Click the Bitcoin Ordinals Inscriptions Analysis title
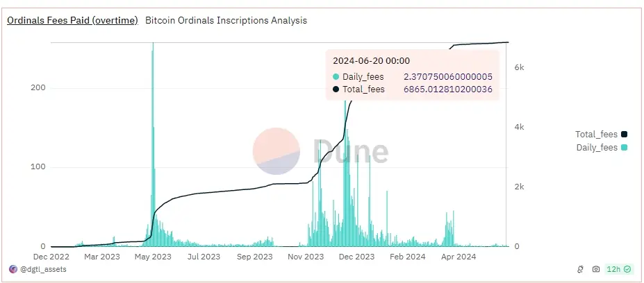The image size is (644, 283). pos(226,21)
